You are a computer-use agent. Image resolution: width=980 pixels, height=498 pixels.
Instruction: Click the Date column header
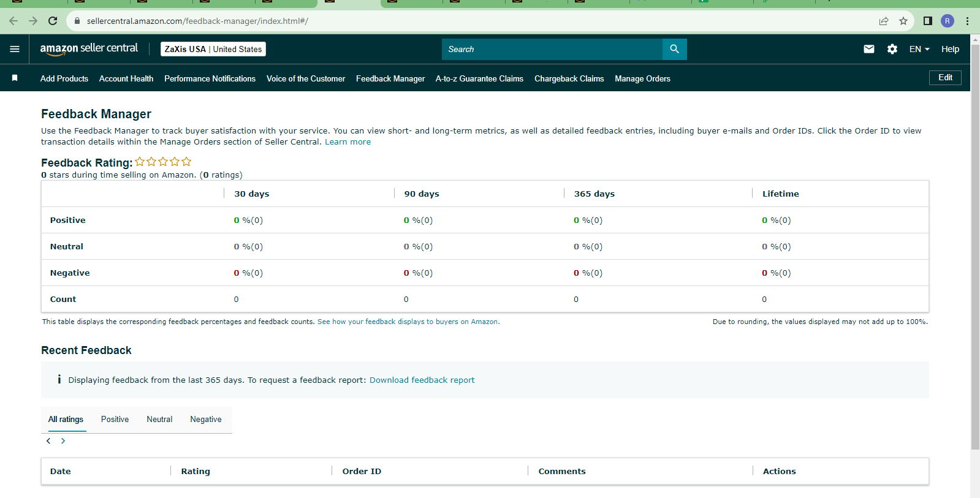pyautogui.click(x=61, y=471)
